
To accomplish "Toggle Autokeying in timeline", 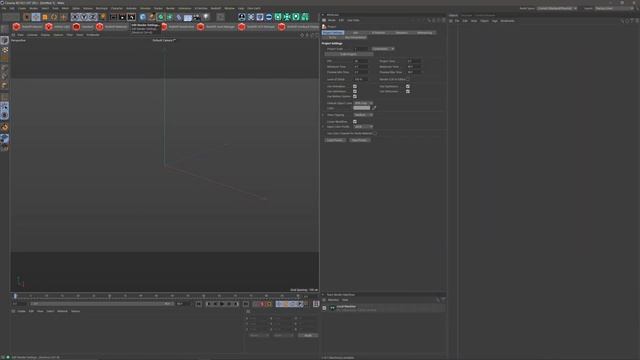I will point(262,304).
